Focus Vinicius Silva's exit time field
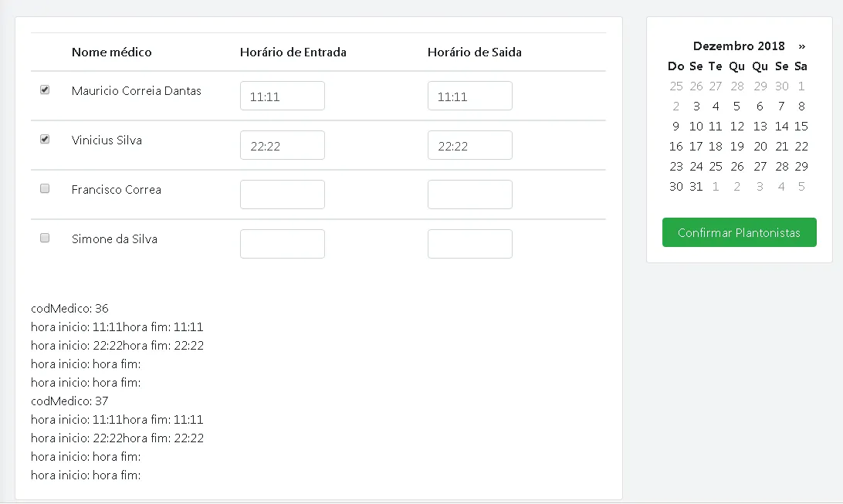 coord(469,145)
